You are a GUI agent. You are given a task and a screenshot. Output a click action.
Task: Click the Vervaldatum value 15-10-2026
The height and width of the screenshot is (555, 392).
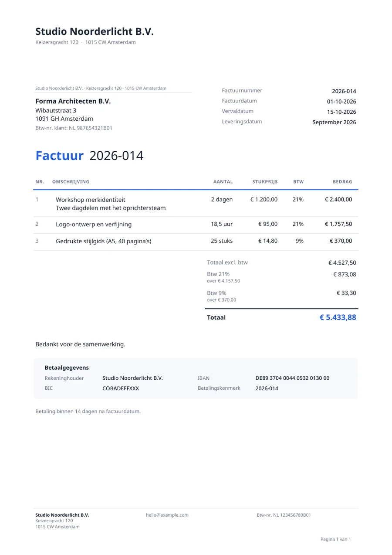tap(341, 112)
